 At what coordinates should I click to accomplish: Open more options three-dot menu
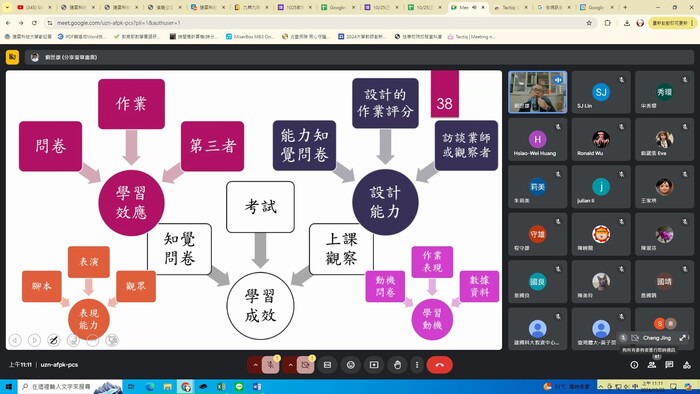[x=417, y=365]
